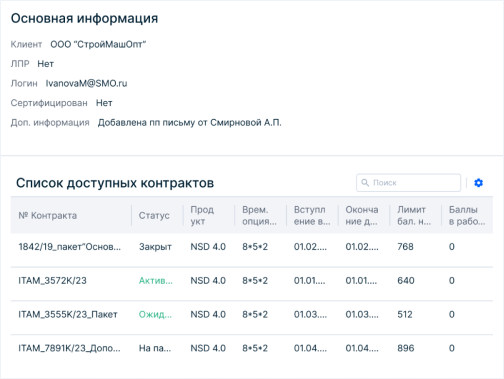Click the Продукт column header
504x379 pixels.
pos(202,215)
